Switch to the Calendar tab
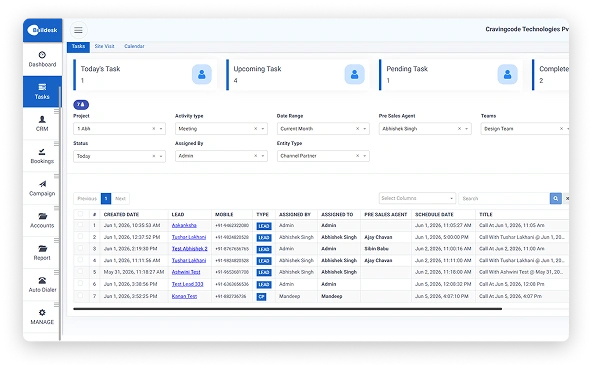The height and width of the screenshot is (369, 592). (134, 46)
